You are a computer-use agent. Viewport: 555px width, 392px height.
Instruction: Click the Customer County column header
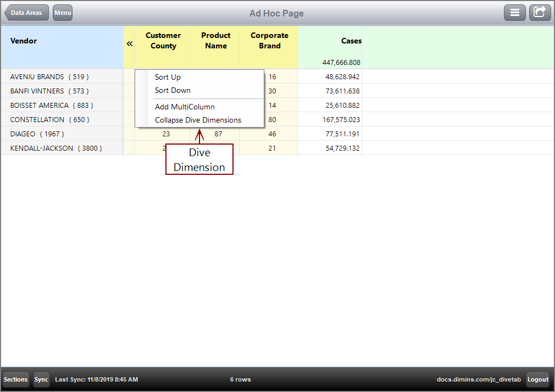[x=163, y=40]
